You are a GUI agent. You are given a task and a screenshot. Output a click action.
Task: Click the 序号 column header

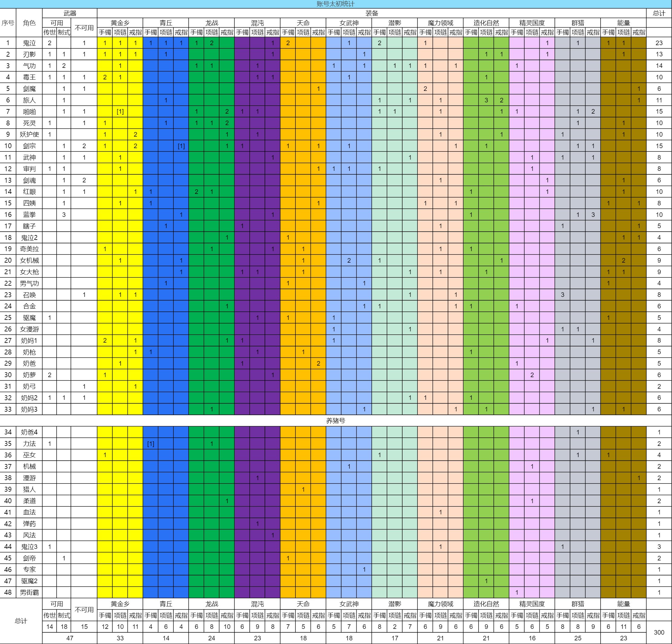coord(8,23)
